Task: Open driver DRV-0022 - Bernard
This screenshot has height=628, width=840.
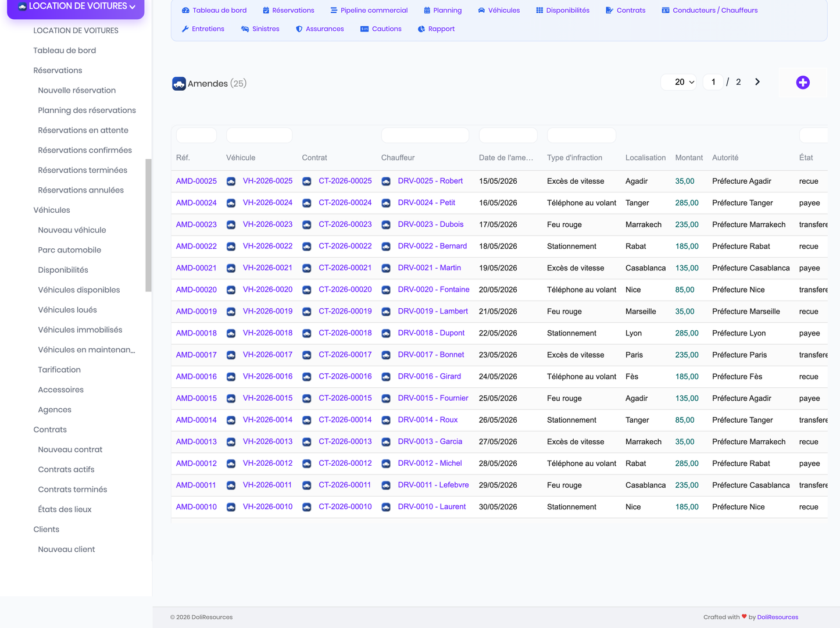Action: (x=432, y=247)
